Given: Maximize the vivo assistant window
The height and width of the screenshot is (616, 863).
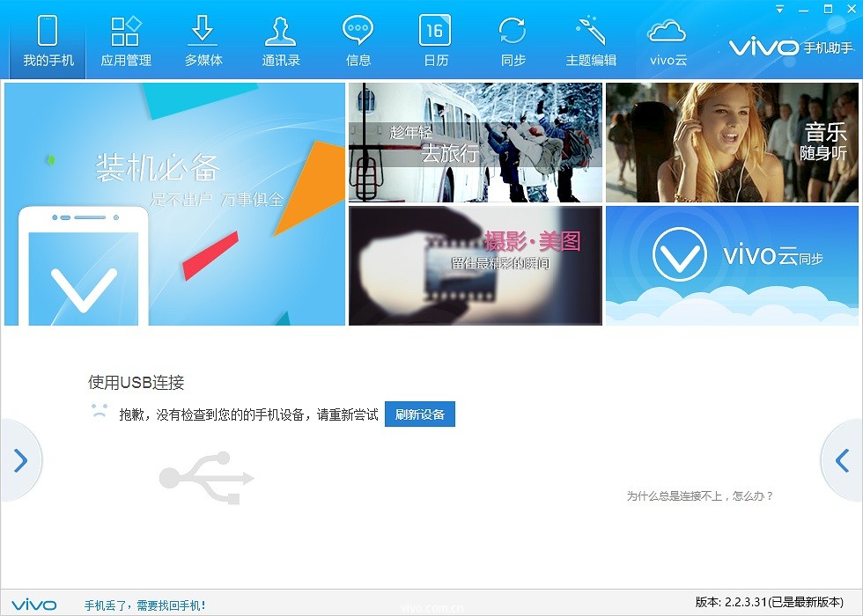Looking at the screenshot, I should pyautogui.click(x=828, y=10).
